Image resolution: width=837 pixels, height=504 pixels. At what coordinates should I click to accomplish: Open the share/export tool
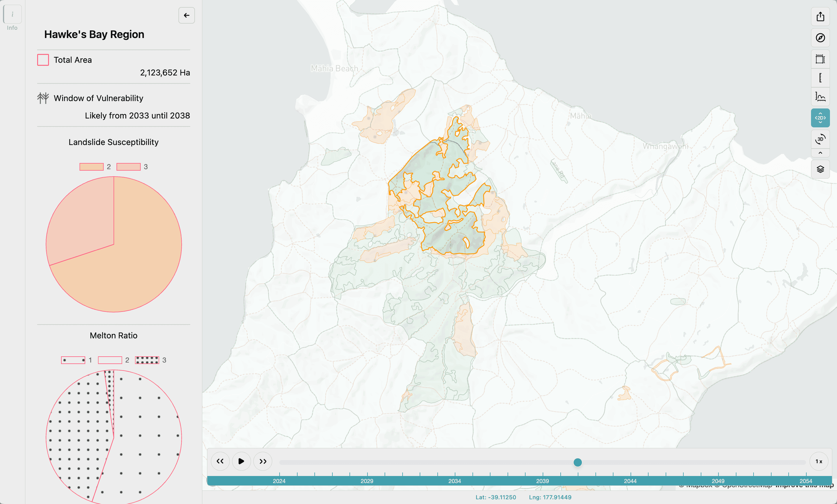(820, 16)
